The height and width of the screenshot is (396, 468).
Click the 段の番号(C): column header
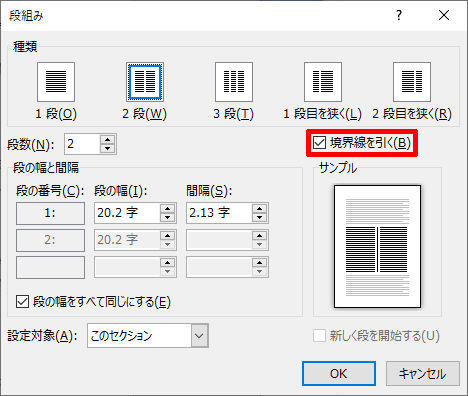pos(50,191)
